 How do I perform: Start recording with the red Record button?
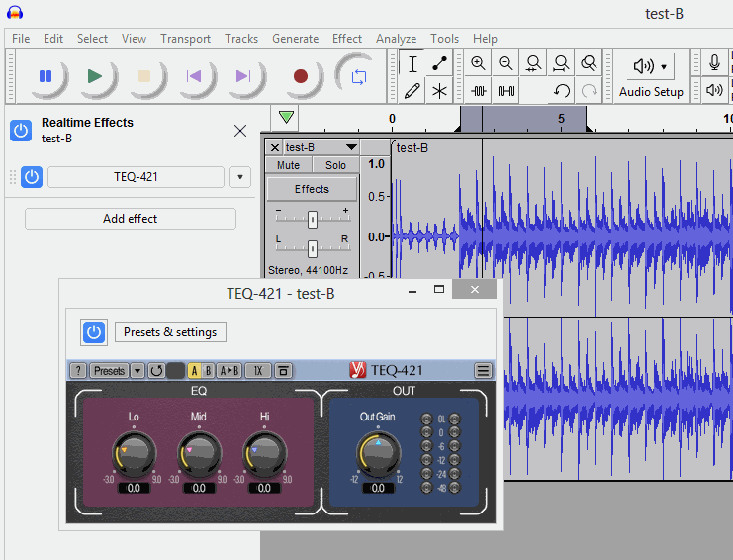[x=301, y=76]
